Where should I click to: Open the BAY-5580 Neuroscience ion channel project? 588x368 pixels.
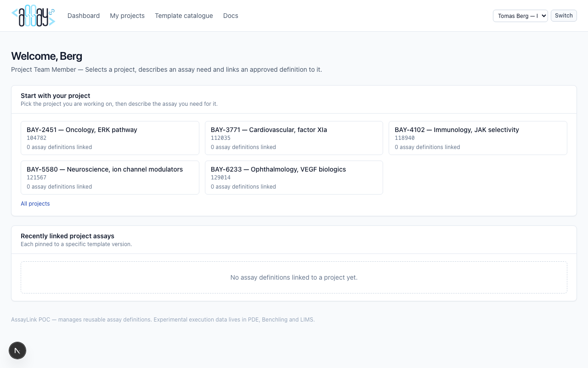[x=110, y=178]
